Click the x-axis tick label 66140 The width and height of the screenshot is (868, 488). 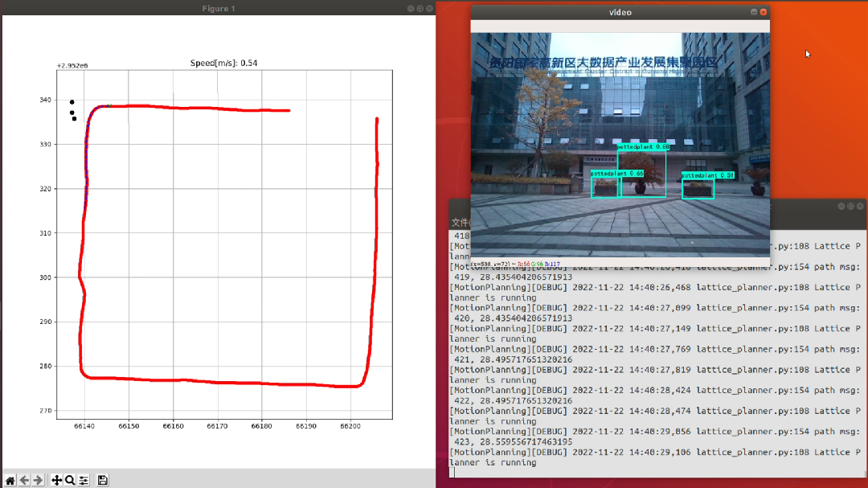(x=84, y=427)
